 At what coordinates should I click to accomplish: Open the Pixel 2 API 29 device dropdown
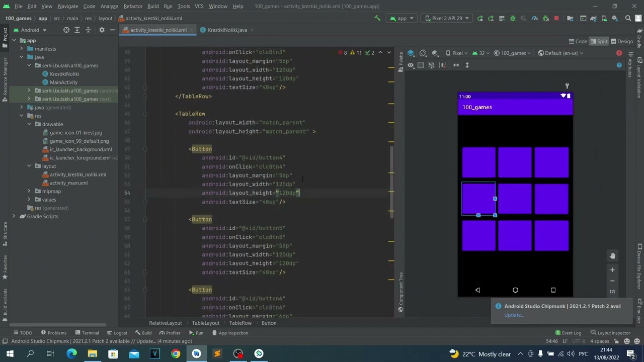(446, 18)
